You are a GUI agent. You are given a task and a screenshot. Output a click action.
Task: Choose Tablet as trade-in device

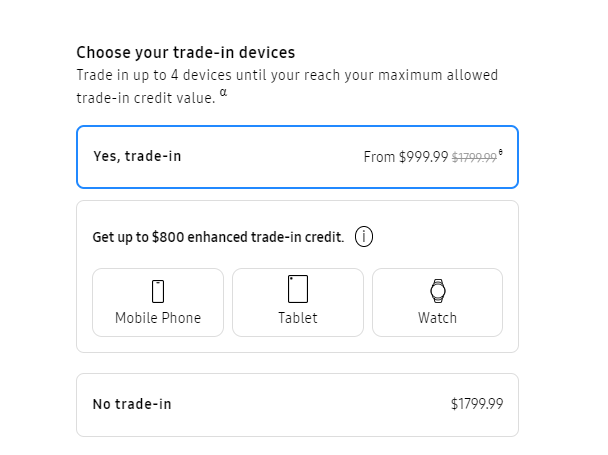tap(298, 303)
